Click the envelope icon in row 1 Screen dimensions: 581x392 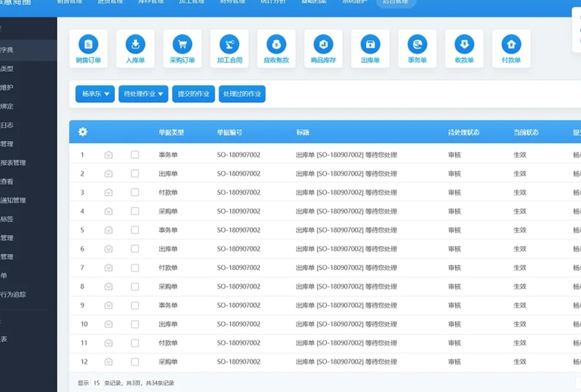click(x=108, y=155)
